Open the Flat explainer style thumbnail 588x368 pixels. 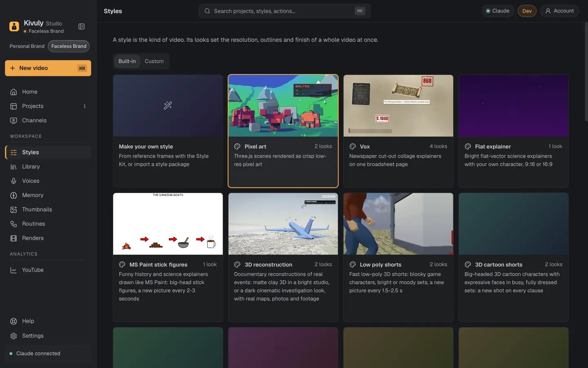pos(513,105)
